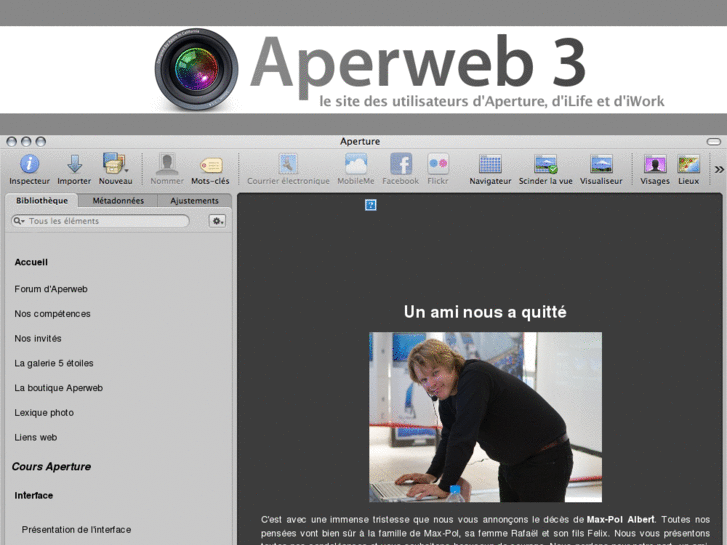Open La boutique Aperweb link

(58, 388)
